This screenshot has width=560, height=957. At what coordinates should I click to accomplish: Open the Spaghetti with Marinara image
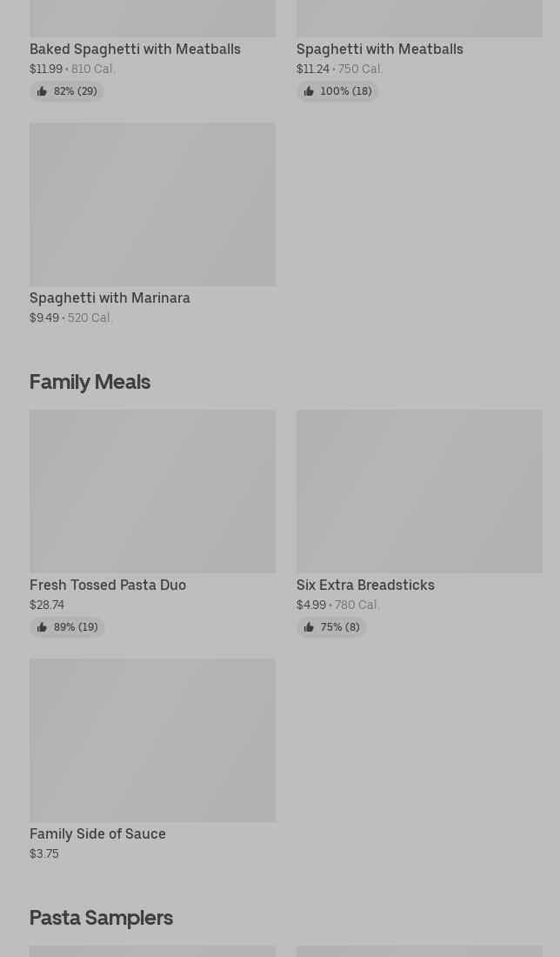coord(152,204)
